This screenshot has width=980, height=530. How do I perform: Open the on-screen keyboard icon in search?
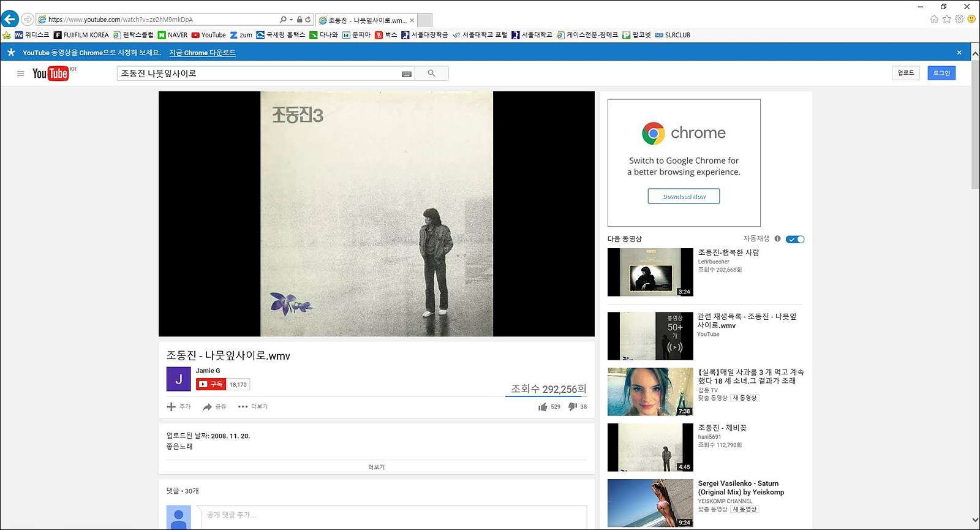point(407,74)
